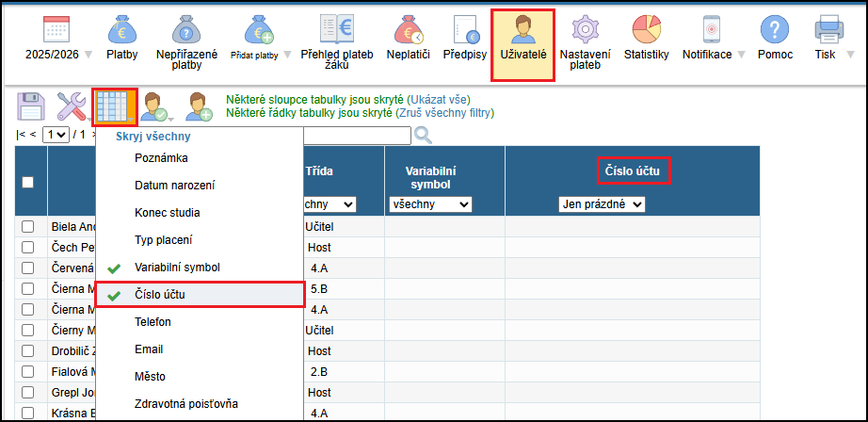The image size is (868, 422).
Task: Check the box beside Čech row
Action: tap(27, 248)
